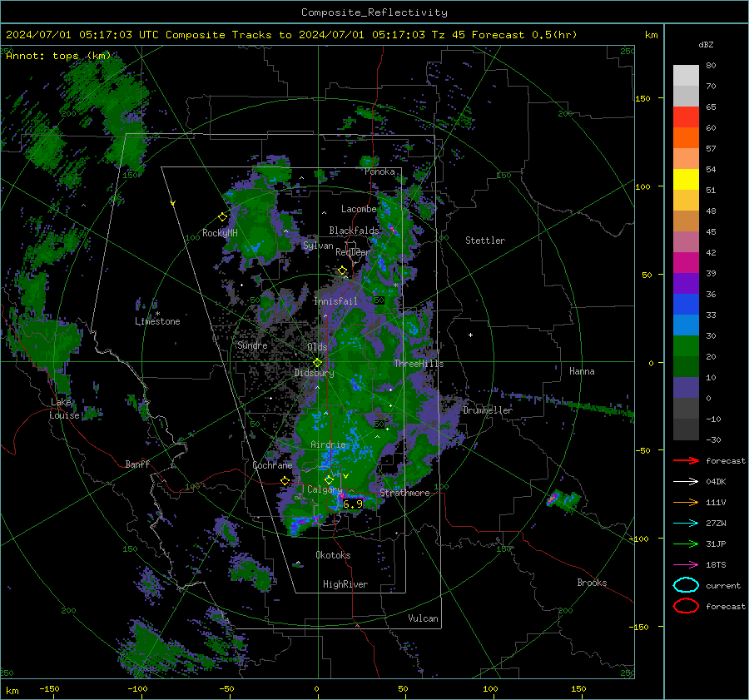Click the yellow diamond marker above Calgary
Viewport: 749px width, 700px height.
pos(329,479)
